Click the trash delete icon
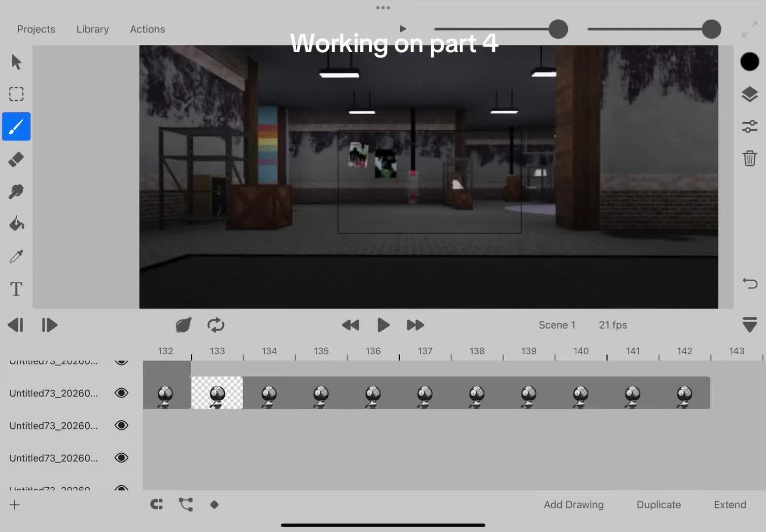Viewport: 766px width, 532px height. 750,158
